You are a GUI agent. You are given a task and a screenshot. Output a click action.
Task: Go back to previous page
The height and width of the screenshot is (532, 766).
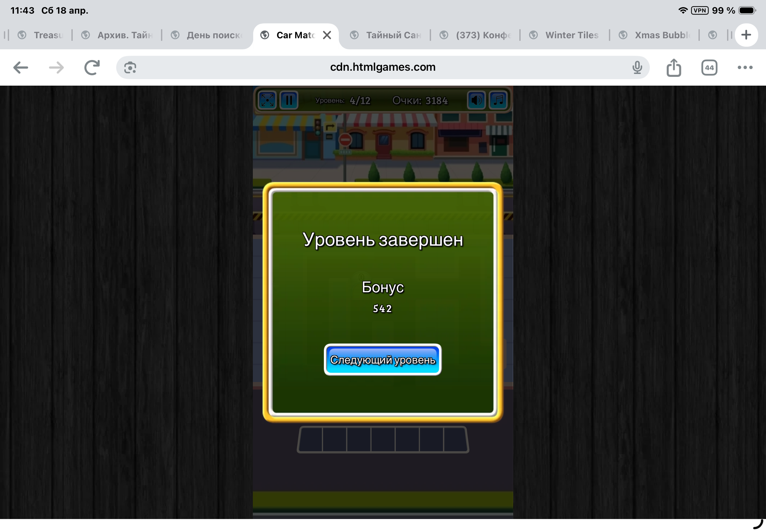(21, 68)
